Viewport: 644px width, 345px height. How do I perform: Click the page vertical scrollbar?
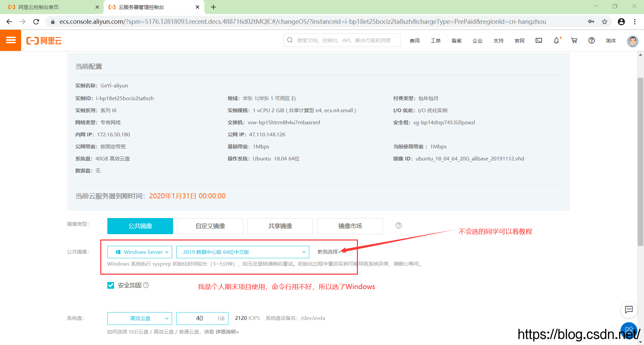pyautogui.click(x=640, y=162)
